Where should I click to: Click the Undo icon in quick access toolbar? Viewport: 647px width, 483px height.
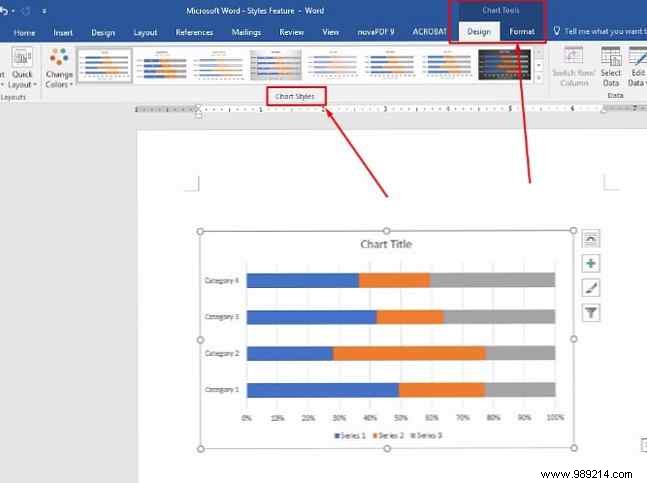(x=4, y=11)
